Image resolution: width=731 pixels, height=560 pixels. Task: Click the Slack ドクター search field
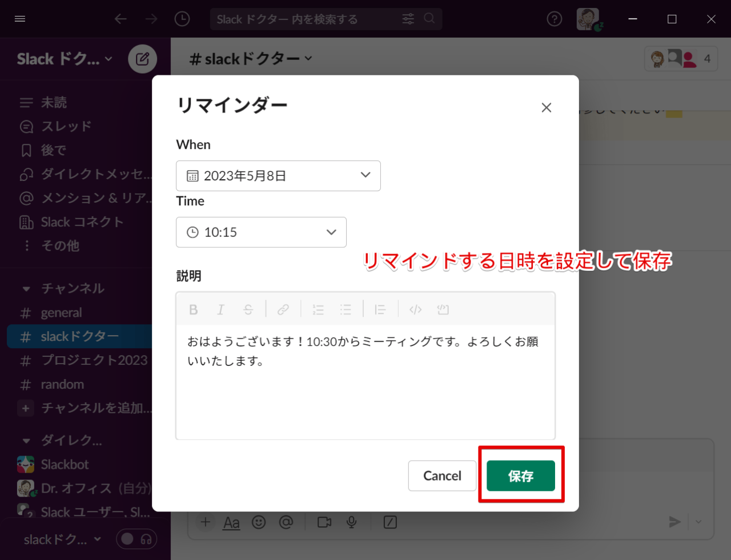(326, 19)
